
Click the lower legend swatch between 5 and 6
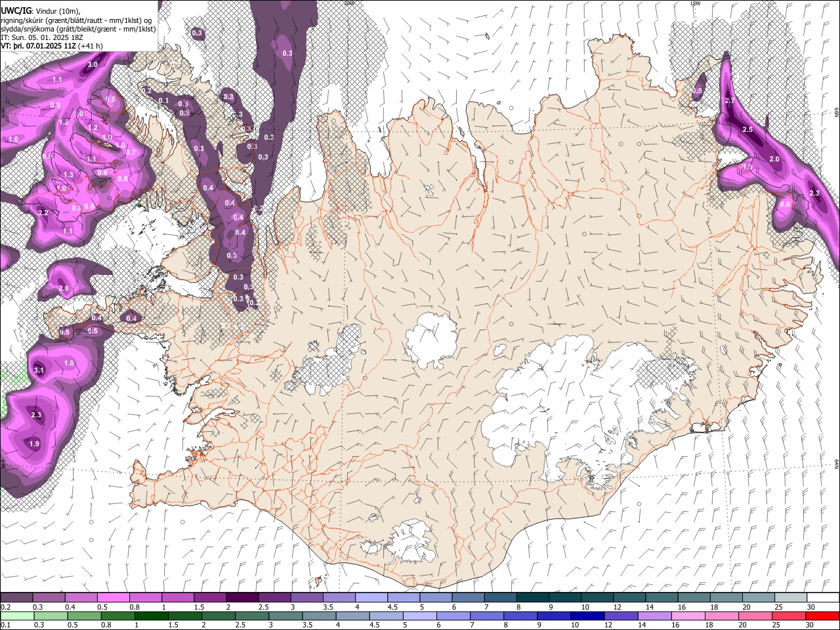pos(419,616)
